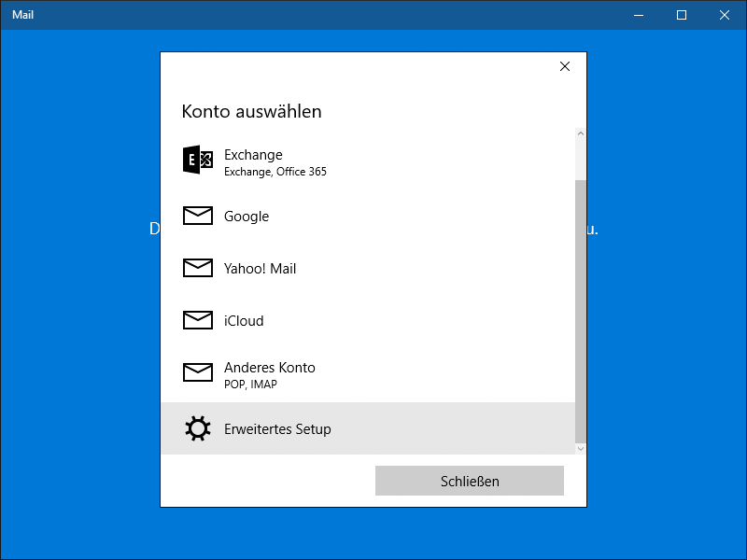Click the account list scrollbar thumb

580,312
